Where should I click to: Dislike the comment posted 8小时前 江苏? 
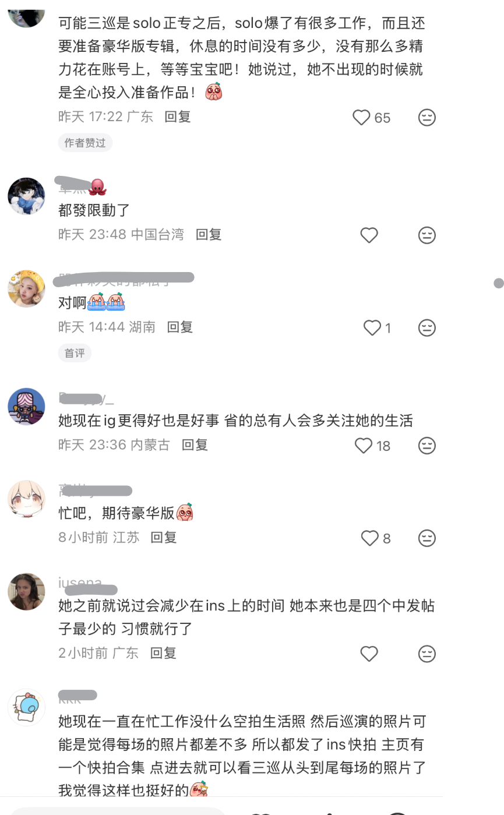pos(427,538)
